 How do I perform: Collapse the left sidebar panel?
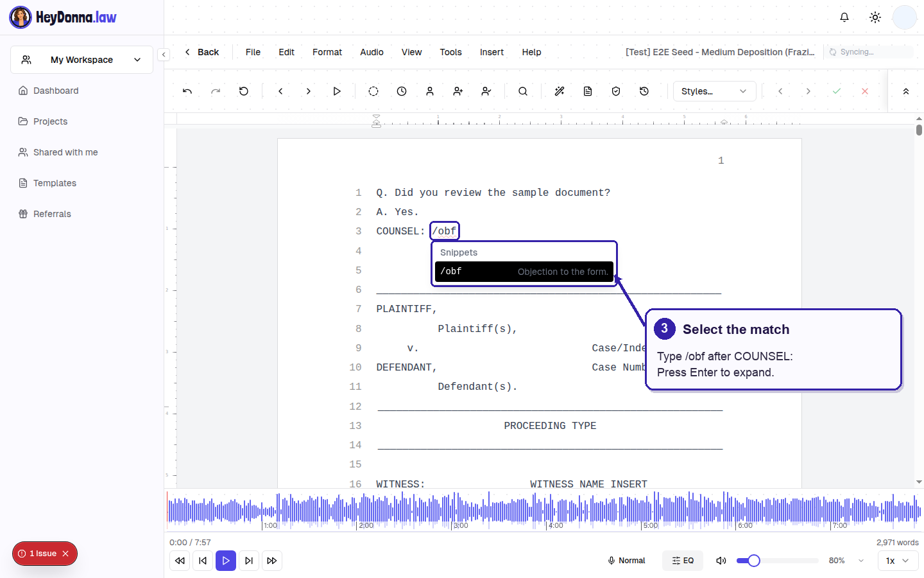click(164, 55)
